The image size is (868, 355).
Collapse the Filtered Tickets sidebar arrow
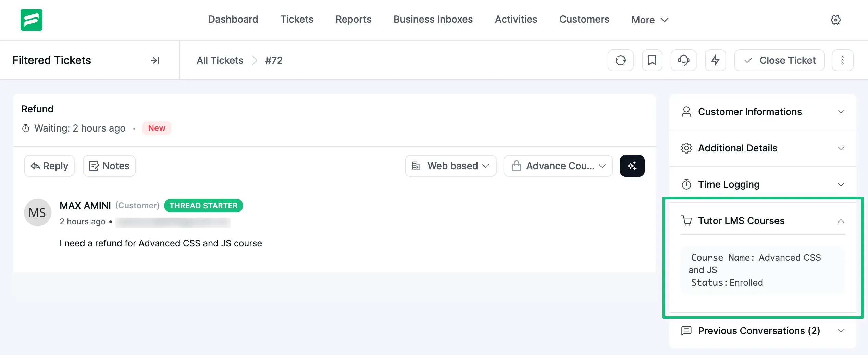coord(155,60)
